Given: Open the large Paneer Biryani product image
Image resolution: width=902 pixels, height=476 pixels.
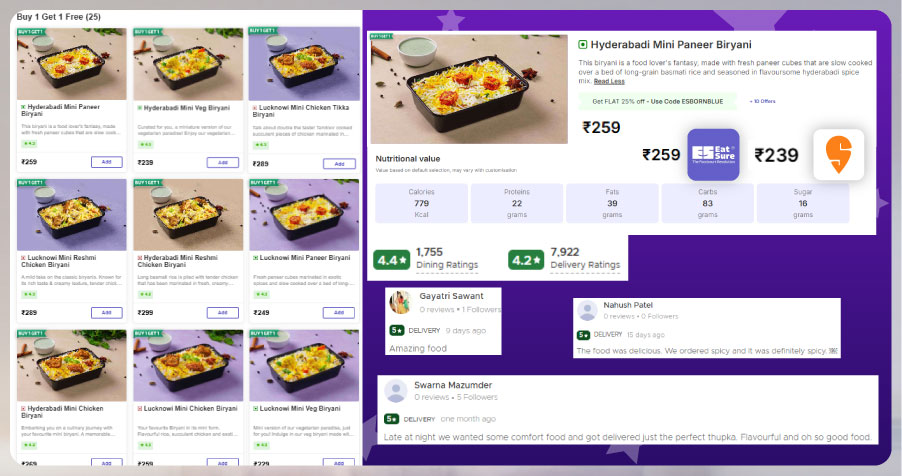Looking at the screenshot, I should [x=469, y=89].
